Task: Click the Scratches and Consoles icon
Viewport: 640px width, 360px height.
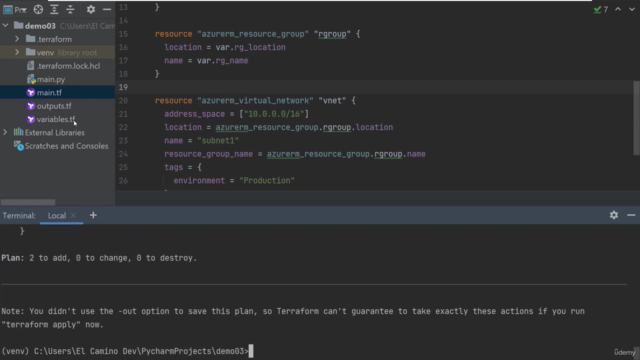Action: (x=19, y=146)
